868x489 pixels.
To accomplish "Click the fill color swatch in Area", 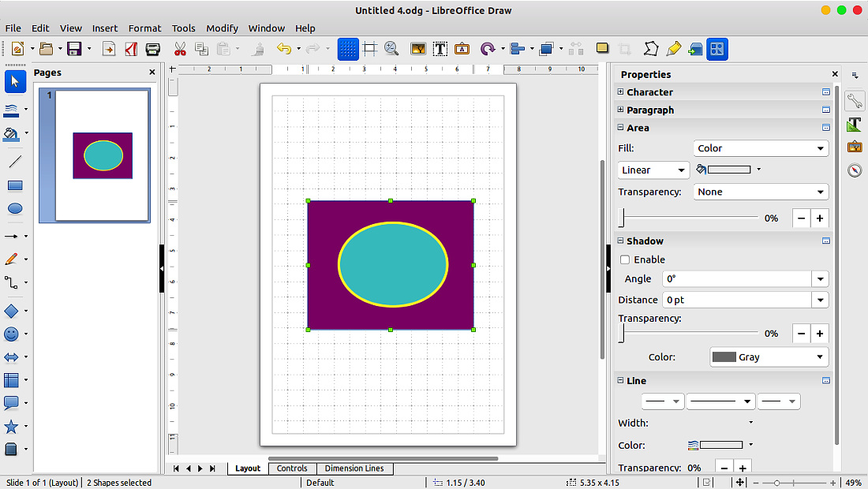I will click(729, 170).
